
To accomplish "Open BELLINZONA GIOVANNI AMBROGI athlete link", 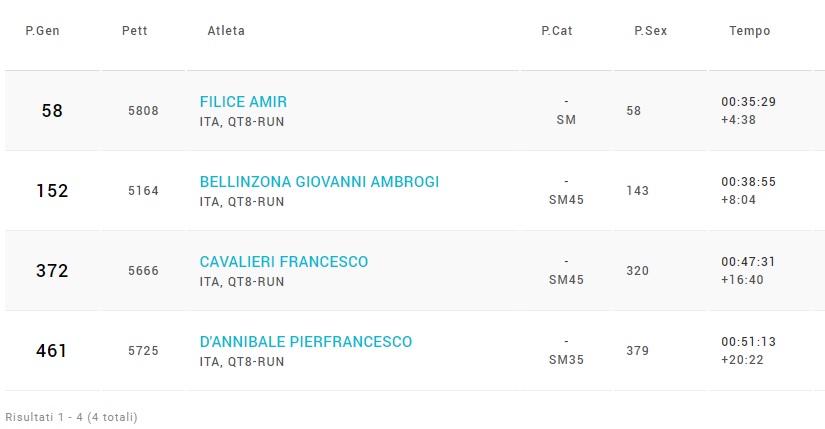I will pyautogui.click(x=319, y=182).
